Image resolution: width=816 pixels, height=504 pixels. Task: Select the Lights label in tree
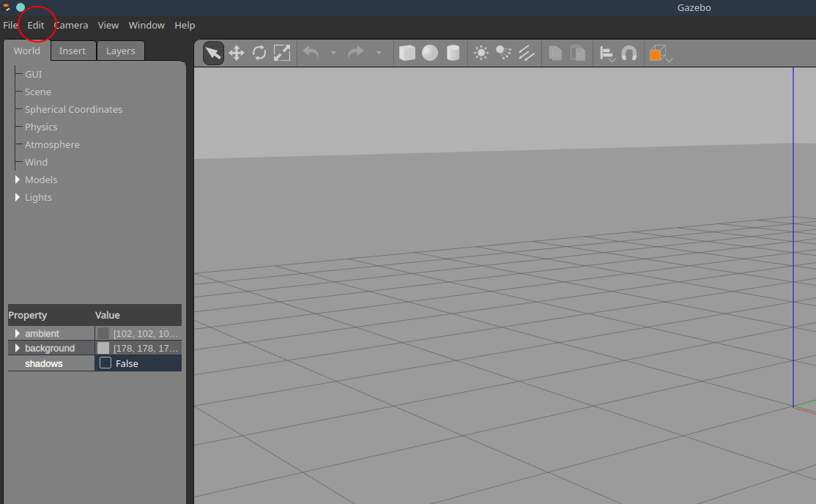39,197
